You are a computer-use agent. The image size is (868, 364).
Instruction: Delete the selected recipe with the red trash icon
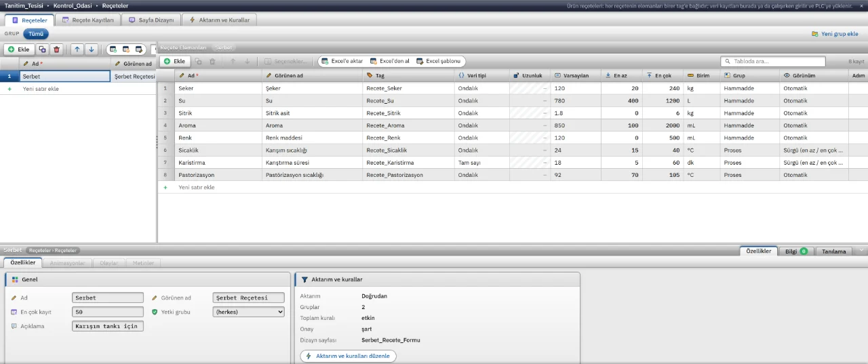pos(57,49)
